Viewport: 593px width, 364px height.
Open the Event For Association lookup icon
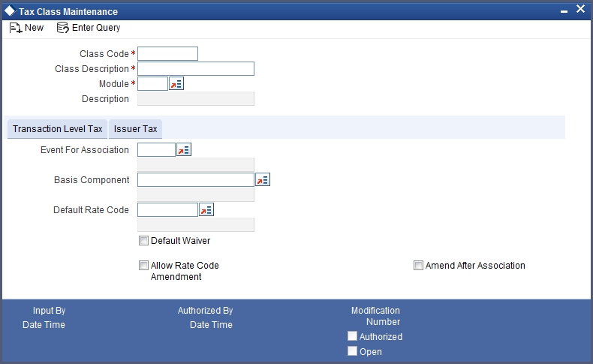pyautogui.click(x=184, y=149)
